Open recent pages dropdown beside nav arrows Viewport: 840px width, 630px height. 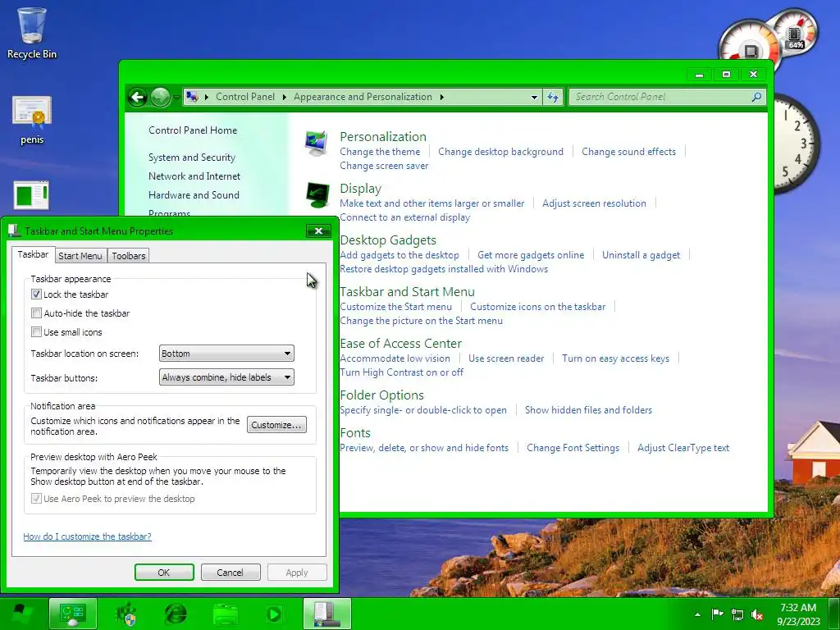click(176, 98)
